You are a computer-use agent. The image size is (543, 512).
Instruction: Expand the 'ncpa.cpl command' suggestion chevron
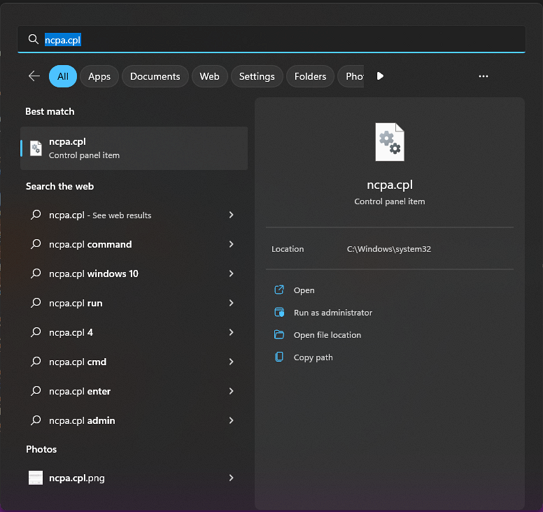pos(231,244)
